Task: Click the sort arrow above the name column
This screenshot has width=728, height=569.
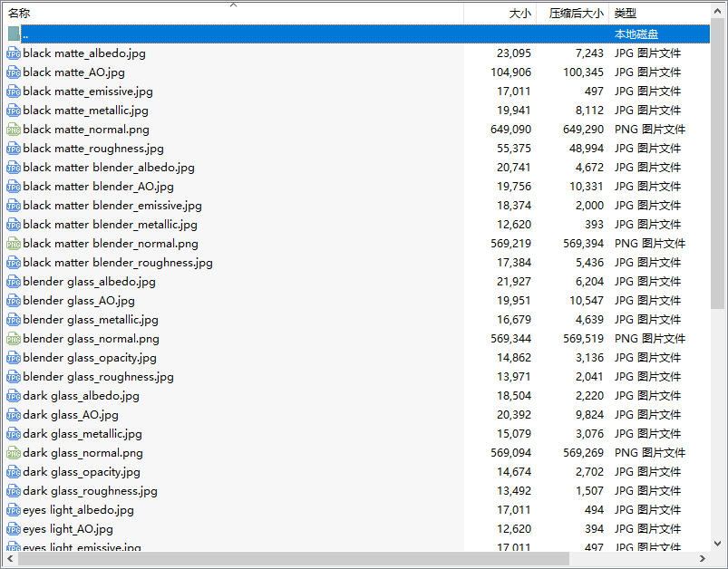Action: [233, 5]
